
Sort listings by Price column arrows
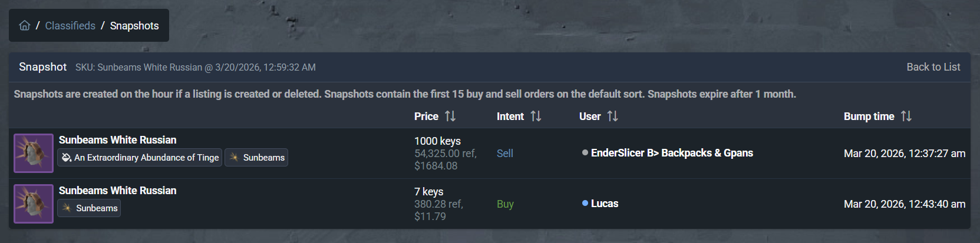(450, 116)
